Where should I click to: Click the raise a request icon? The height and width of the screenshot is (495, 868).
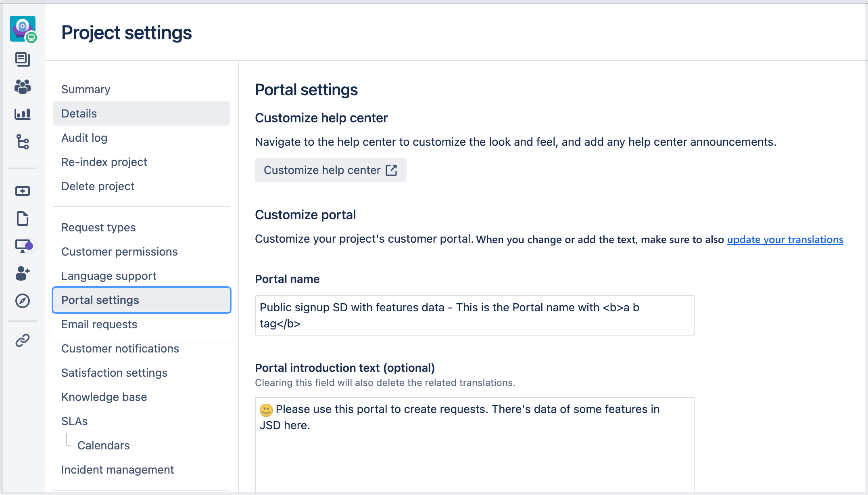pos(23,191)
